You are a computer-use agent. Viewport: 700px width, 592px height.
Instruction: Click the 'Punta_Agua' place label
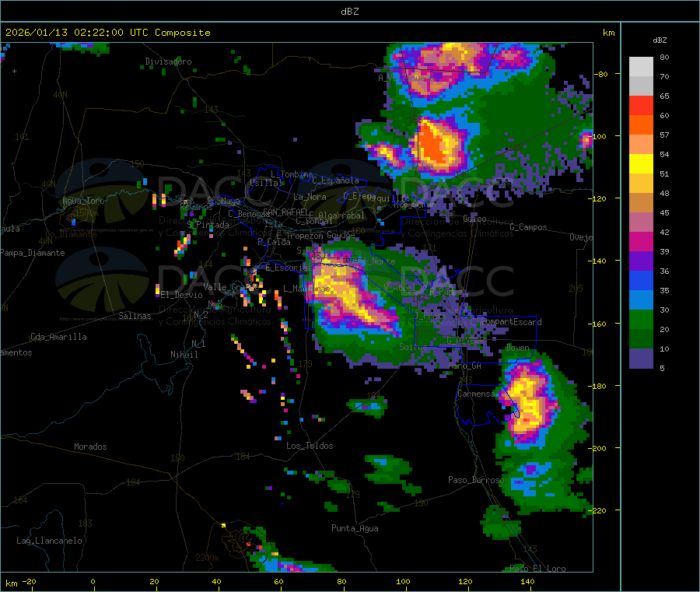(355, 528)
